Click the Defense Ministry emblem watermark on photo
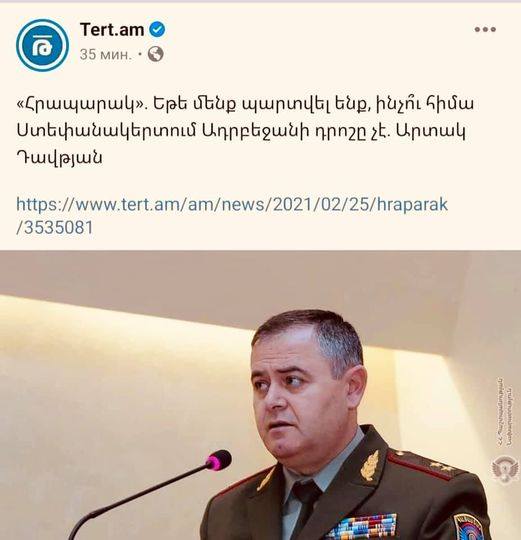The image size is (521, 540). [x=504, y=469]
